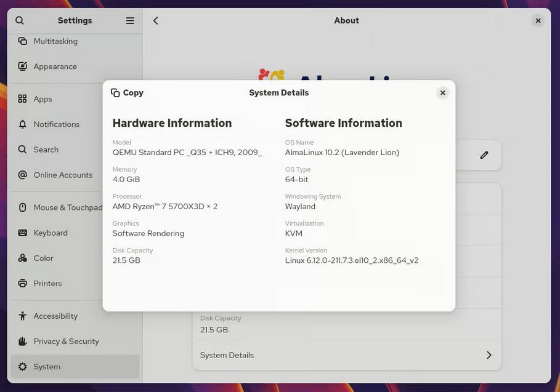Click the search icon in Settings header
560x392 pixels.
click(x=20, y=21)
